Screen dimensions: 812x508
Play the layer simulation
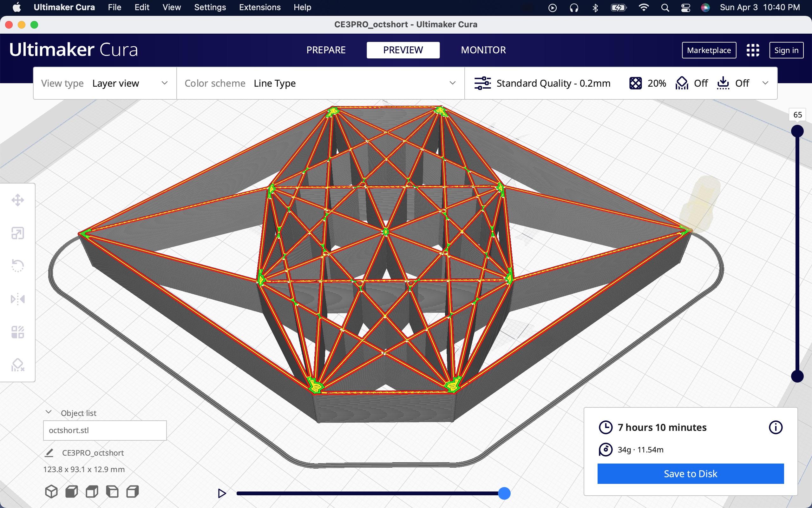click(221, 493)
